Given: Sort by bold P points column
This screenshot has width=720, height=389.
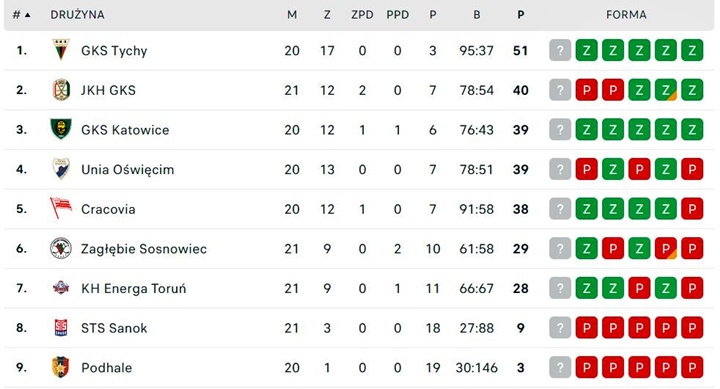Looking at the screenshot, I should coord(520,15).
